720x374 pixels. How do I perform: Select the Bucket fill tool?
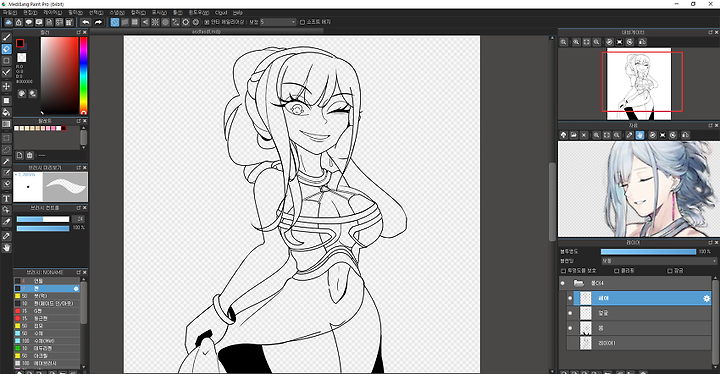click(6, 112)
